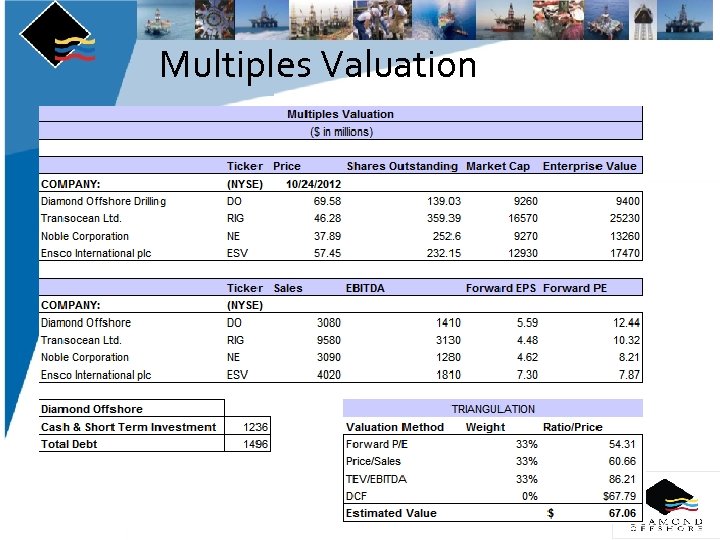The image size is (720, 540).
Task: Click the 'Forward PE' column header
Action: click(575, 288)
